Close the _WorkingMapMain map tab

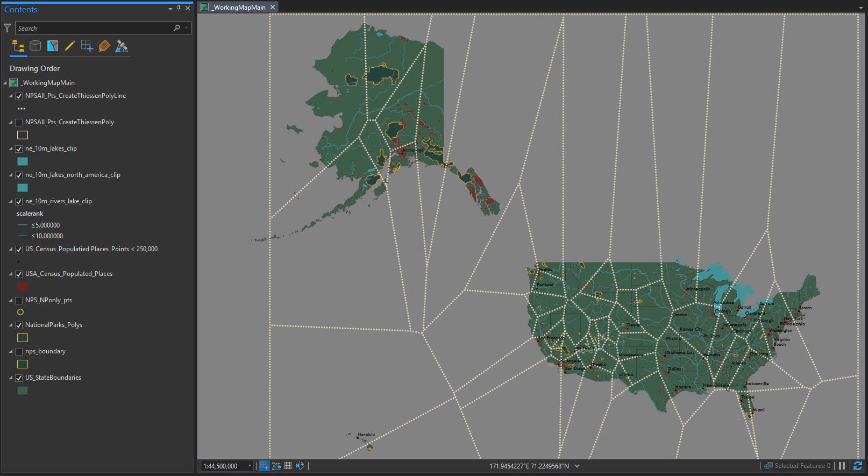273,7
